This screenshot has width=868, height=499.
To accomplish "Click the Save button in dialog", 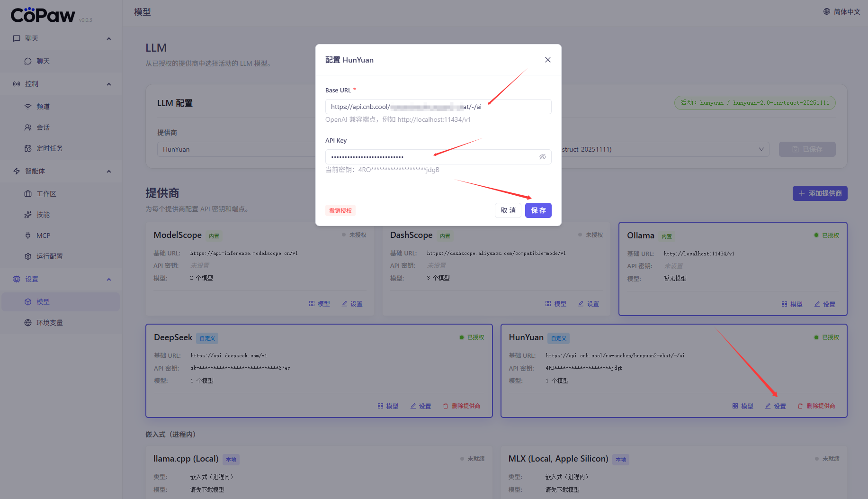I will pyautogui.click(x=538, y=210).
